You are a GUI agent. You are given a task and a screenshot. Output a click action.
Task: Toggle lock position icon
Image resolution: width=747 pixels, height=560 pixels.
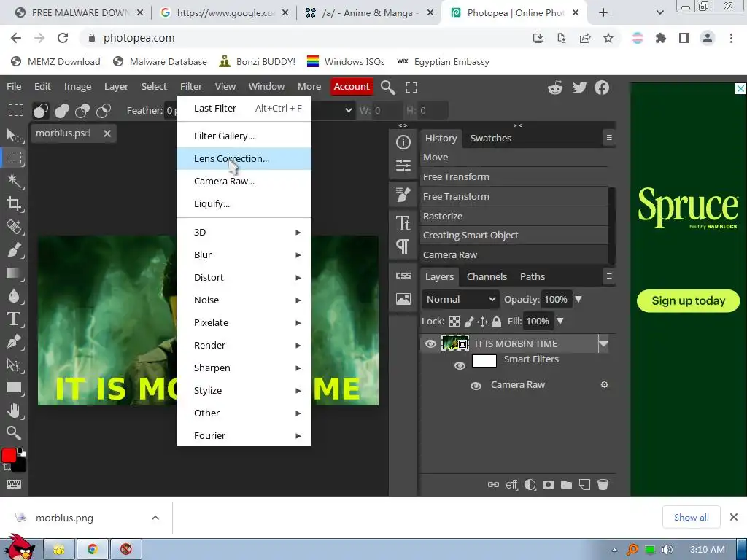pos(483,322)
